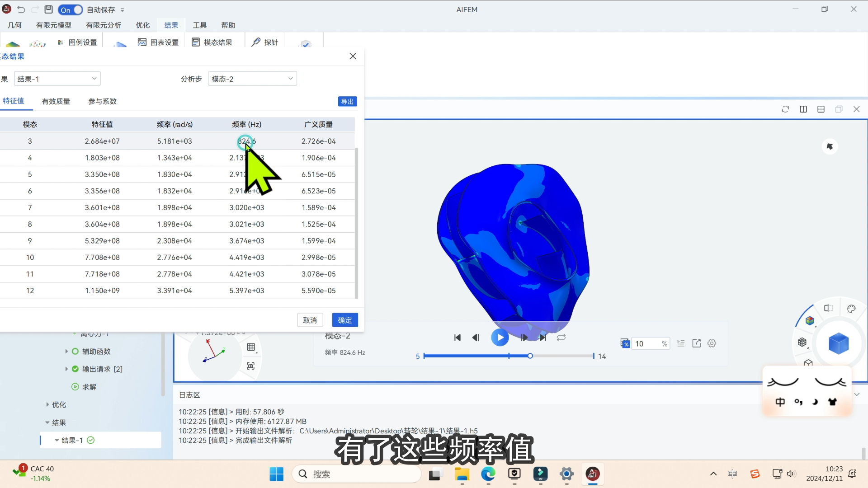Click the export animation icon

pyautogui.click(x=696, y=343)
